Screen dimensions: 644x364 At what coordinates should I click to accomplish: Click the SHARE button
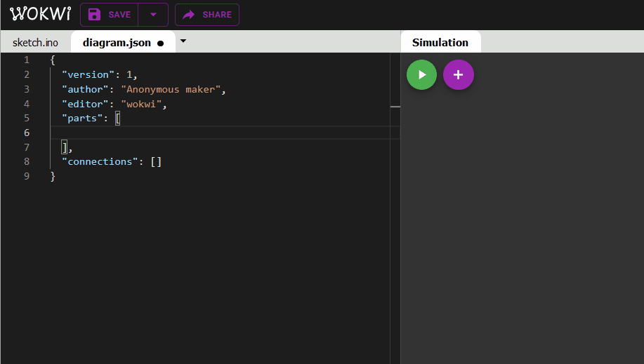point(207,15)
